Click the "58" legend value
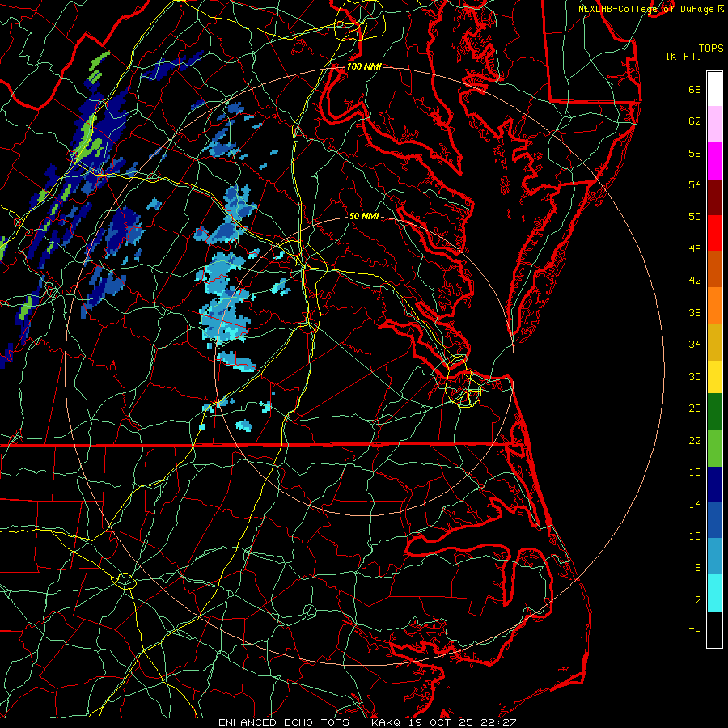The height and width of the screenshot is (728, 728). pos(695,153)
